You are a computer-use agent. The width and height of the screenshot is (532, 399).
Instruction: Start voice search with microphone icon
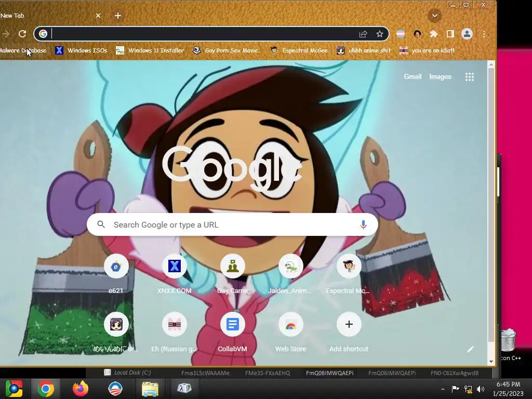coord(363,224)
